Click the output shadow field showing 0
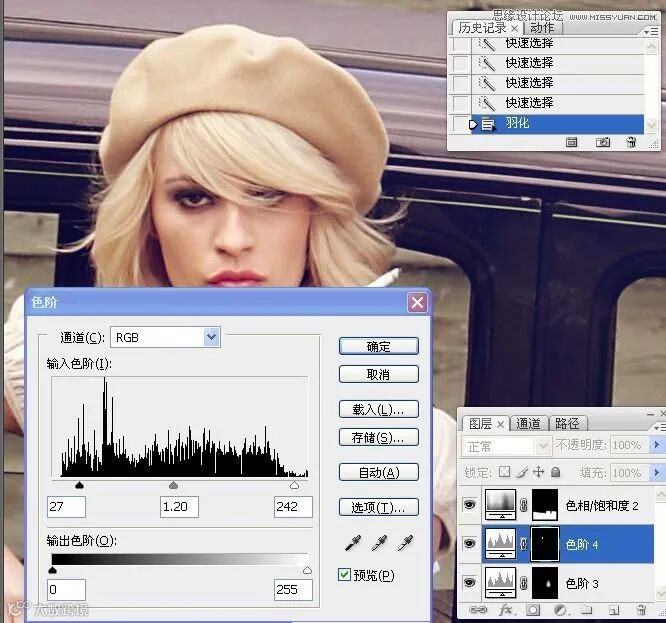The height and width of the screenshot is (623, 666). [66, 589]
